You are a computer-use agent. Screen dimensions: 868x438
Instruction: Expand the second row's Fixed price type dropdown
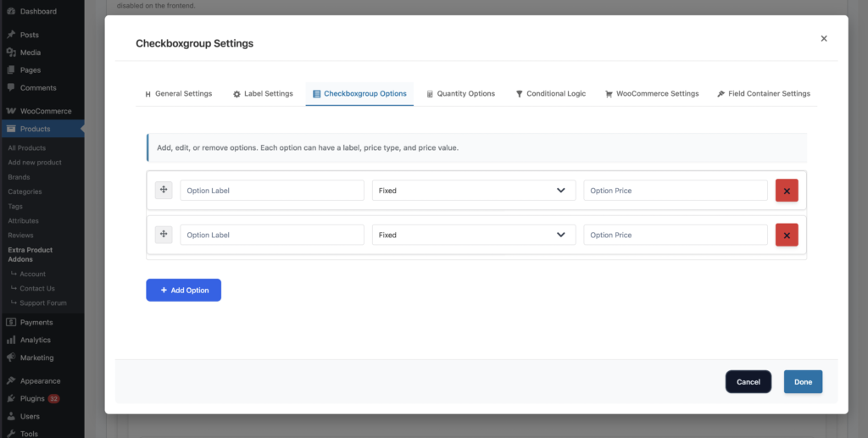[x=473, y=235]
